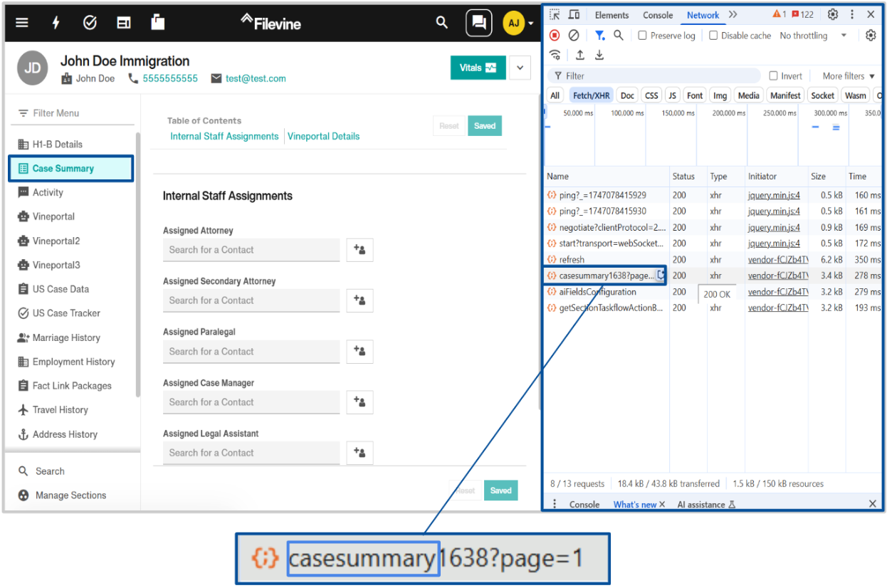Click the phone number 5555555555

170,78
